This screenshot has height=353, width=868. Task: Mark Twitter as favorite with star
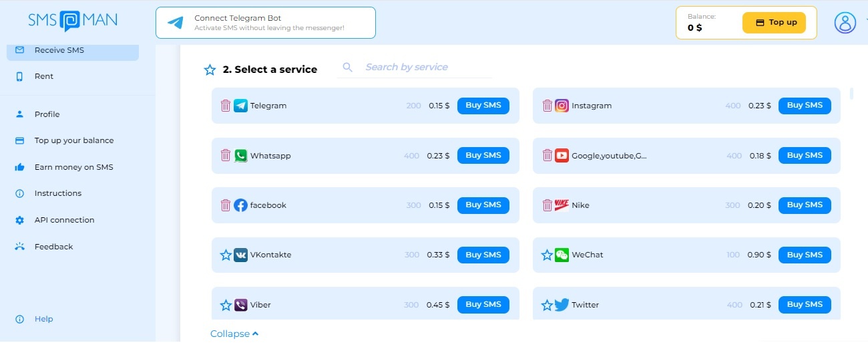tap(547, 305)
